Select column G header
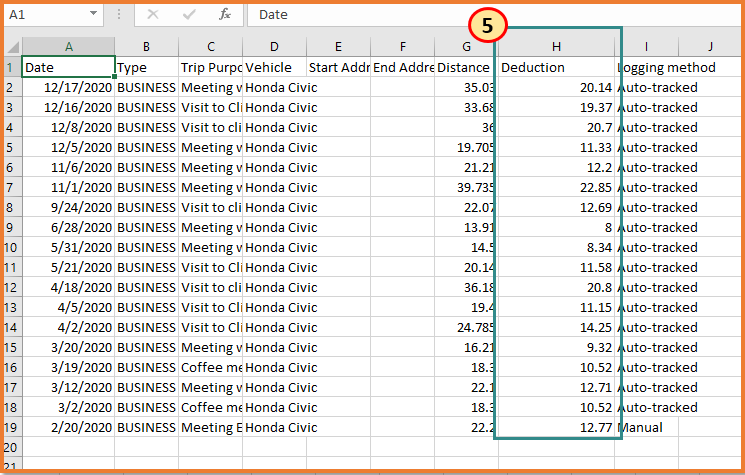 (466, 47)
